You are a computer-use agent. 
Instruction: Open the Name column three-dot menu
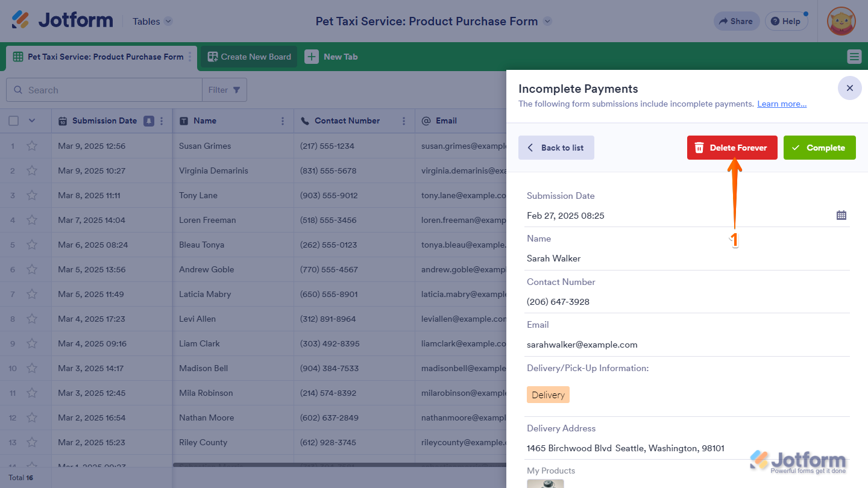click(x=283, y=121)
